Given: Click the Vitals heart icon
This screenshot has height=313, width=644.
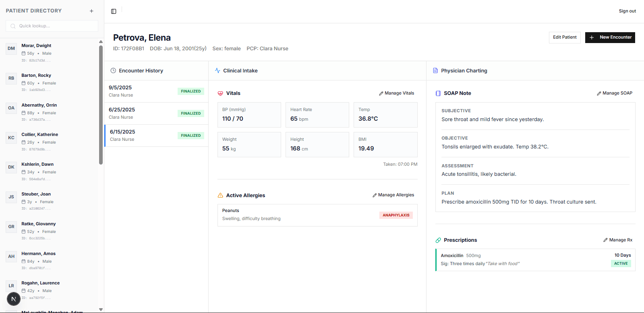Looking at the screenshot, I should tap(220, 93).
